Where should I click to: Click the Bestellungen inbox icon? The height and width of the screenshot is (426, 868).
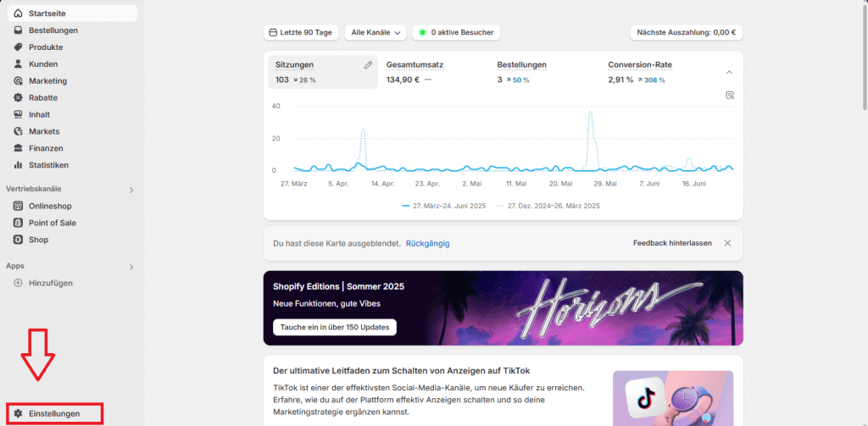19,30
